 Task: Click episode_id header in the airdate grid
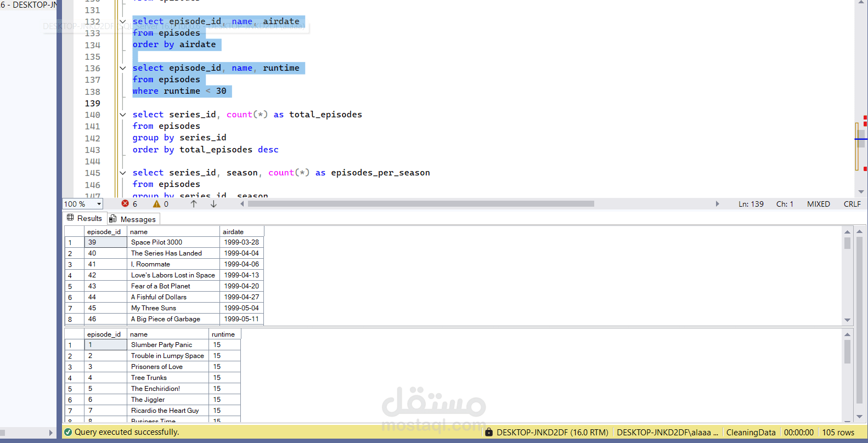point(105,232)
